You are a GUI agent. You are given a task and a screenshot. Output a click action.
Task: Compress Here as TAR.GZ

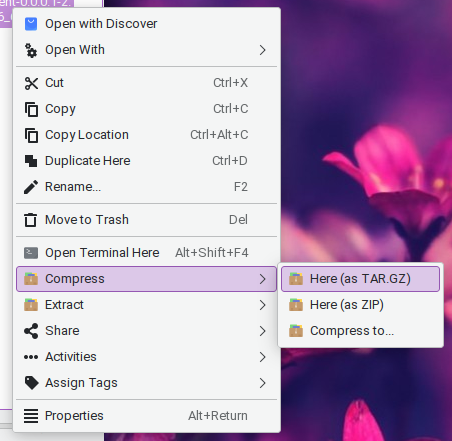coord(360,279)
